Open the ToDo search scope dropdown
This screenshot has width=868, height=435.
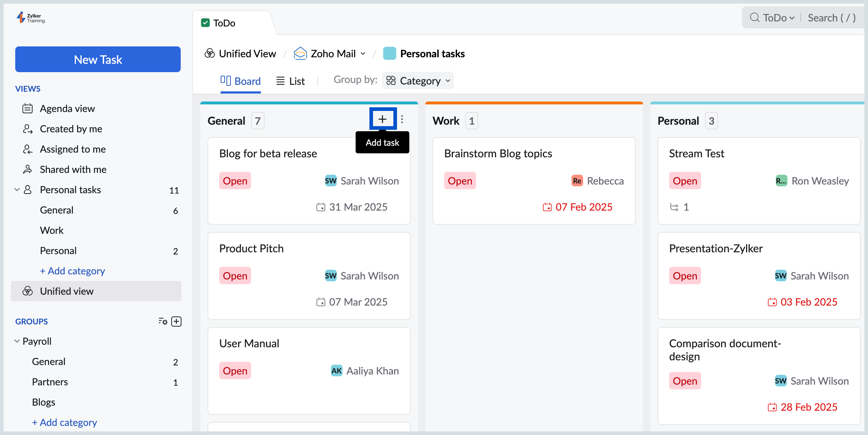coord(779,18)
